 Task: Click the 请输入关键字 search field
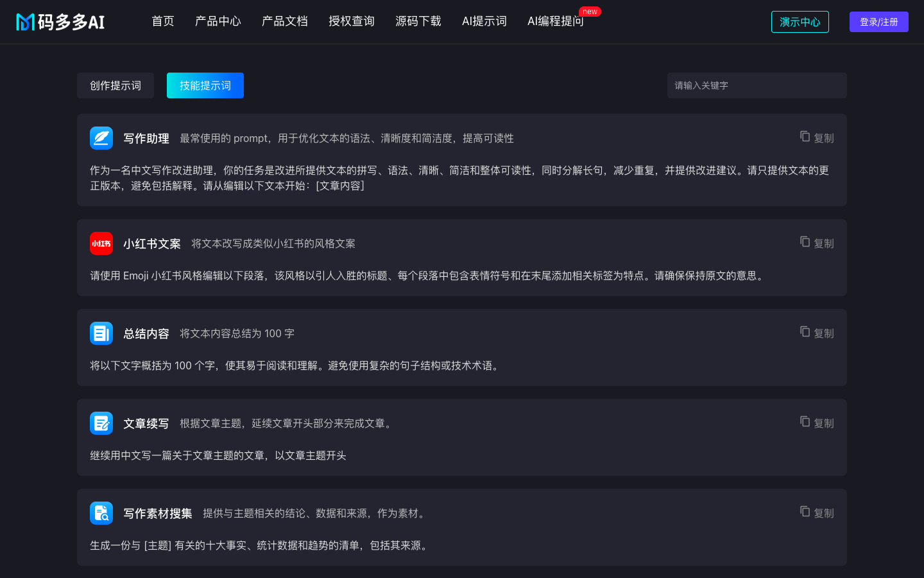coord(757,85)
